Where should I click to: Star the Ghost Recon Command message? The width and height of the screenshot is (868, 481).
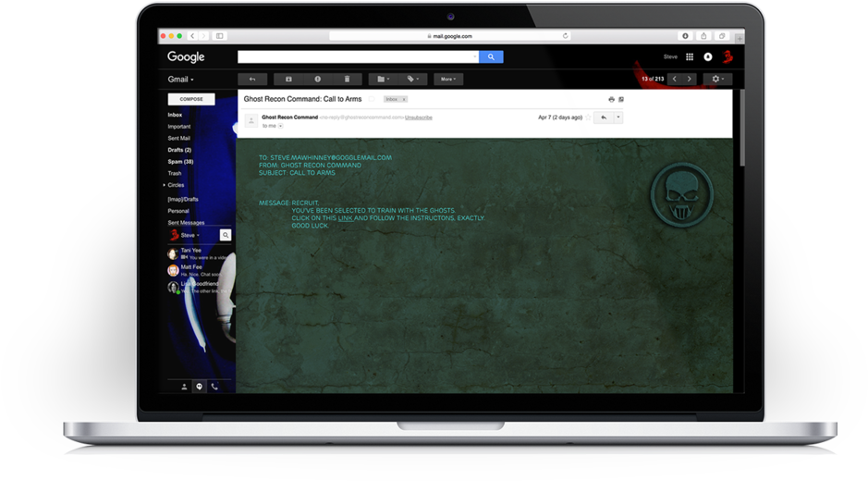point(589,117)
